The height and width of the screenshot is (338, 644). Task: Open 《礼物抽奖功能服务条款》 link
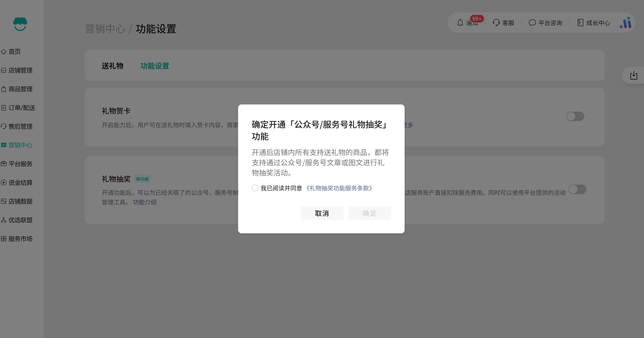point(339,188)
